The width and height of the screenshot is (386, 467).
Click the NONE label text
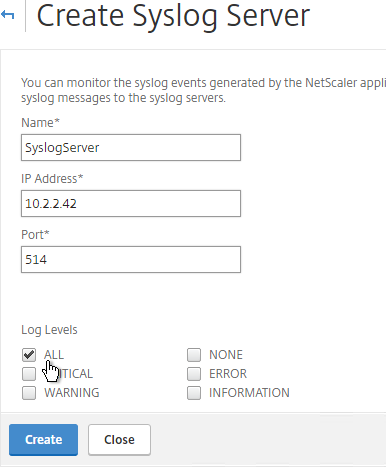[226, 355]
